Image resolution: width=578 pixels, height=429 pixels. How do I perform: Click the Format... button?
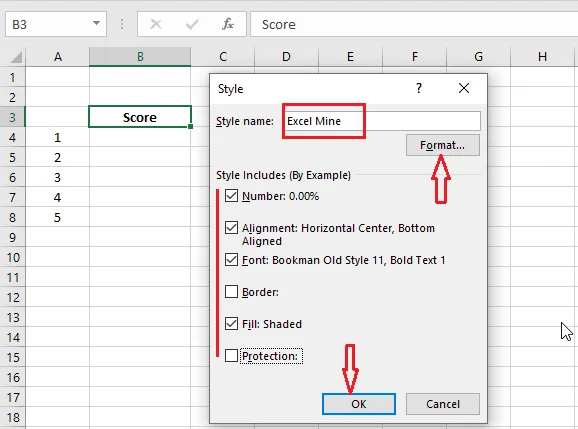click(443, 145)
